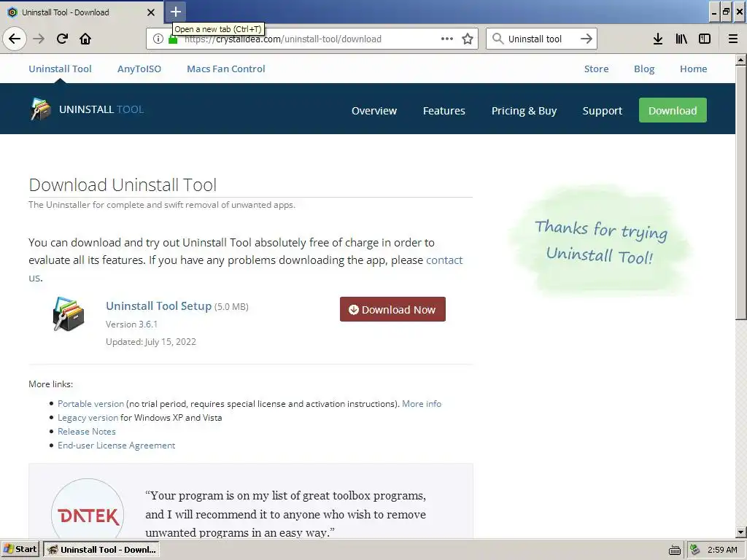Click the vertical scrollbar thumb
Viewport: 747px width, 560px height.
tap(741, 192)
